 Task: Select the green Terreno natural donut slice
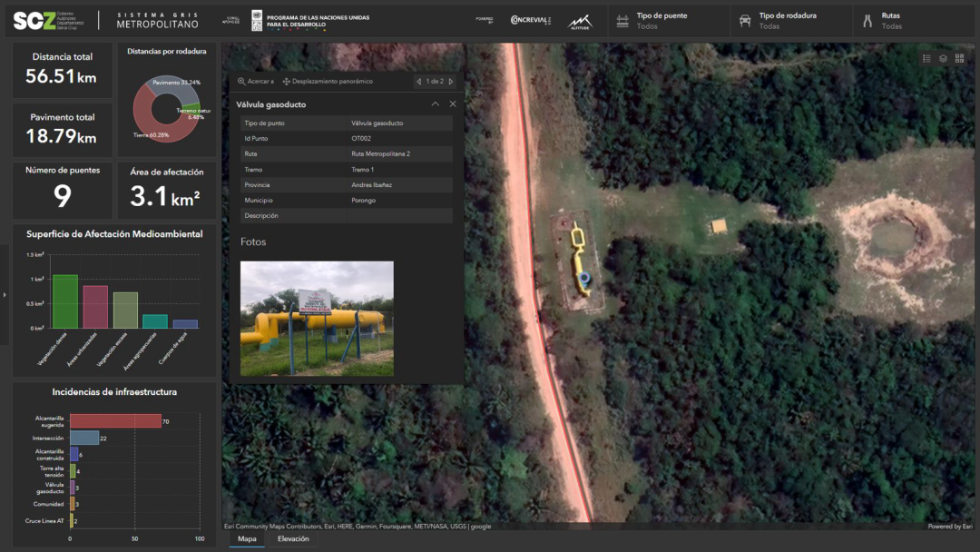(x=193, y=108)
